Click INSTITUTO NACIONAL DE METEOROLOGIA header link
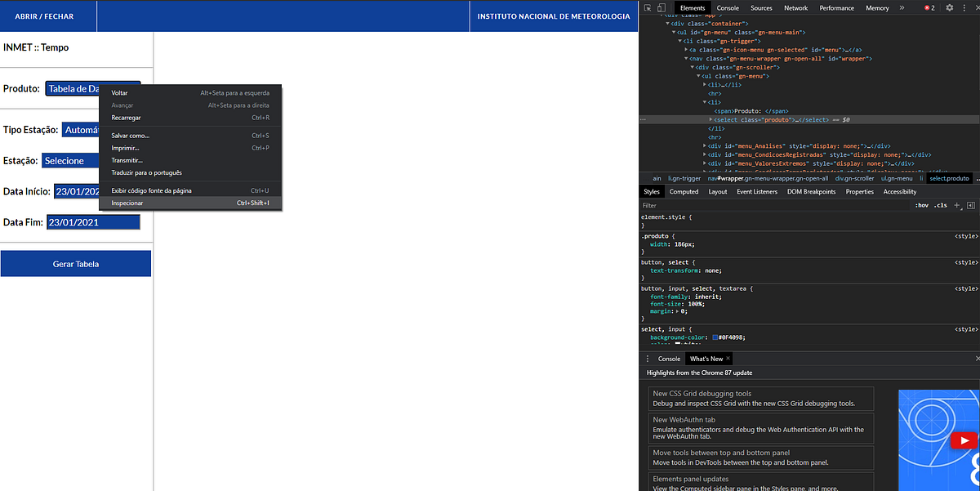The width and height of the screenshot is (980, 491). point(554,16)
